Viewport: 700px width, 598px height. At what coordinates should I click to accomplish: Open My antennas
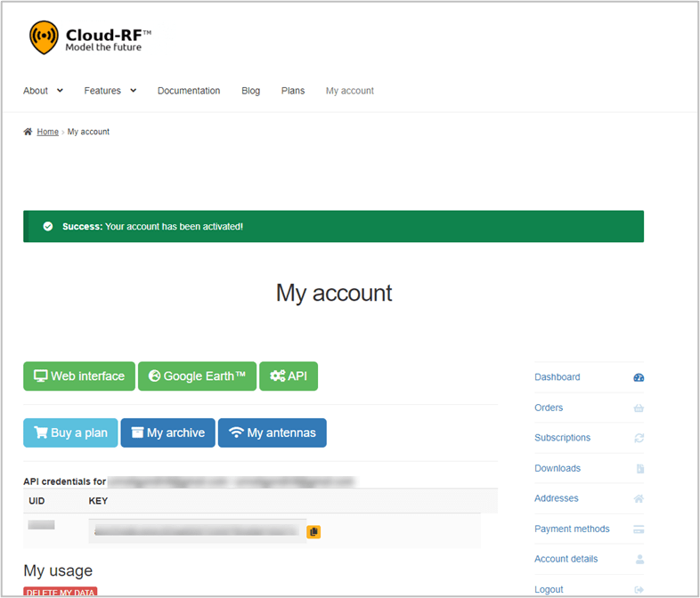click(x=273, y=432)
